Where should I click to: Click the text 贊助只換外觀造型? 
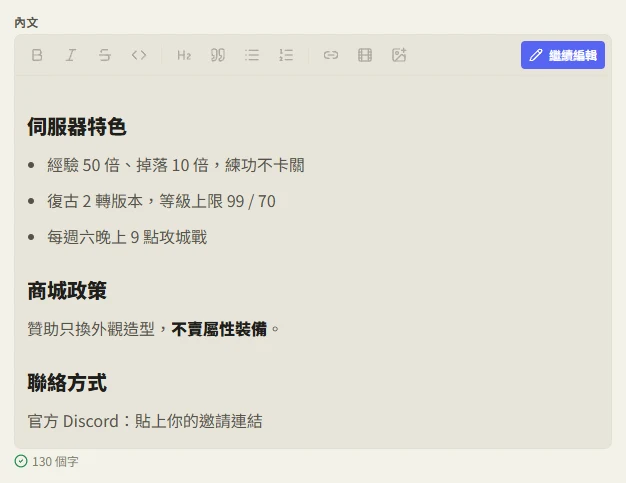tap(91, 329)
